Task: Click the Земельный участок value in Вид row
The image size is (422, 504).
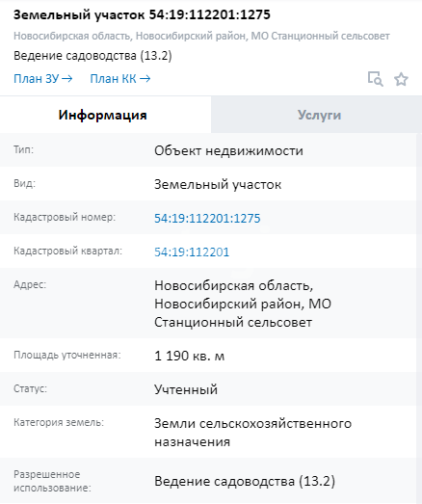Action: tap(218, 184)
